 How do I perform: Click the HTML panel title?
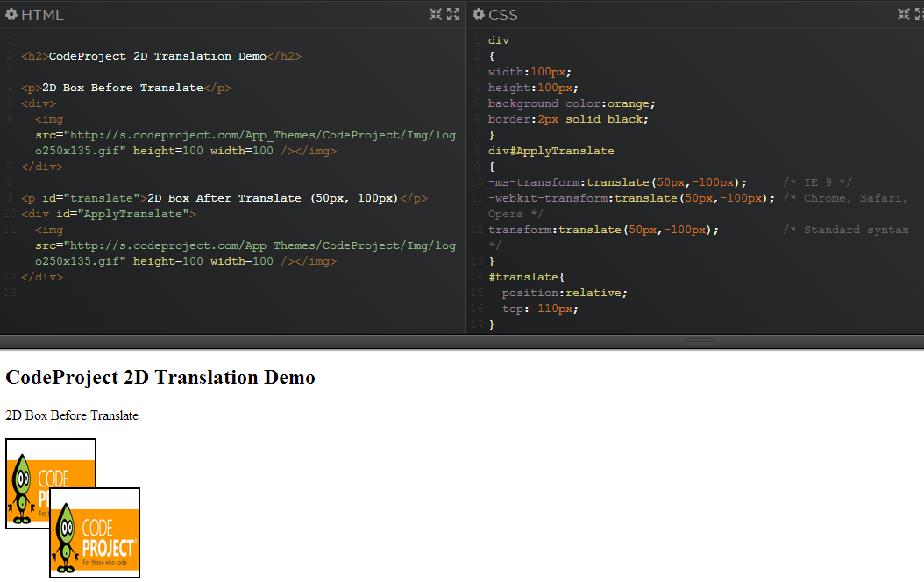42,15
